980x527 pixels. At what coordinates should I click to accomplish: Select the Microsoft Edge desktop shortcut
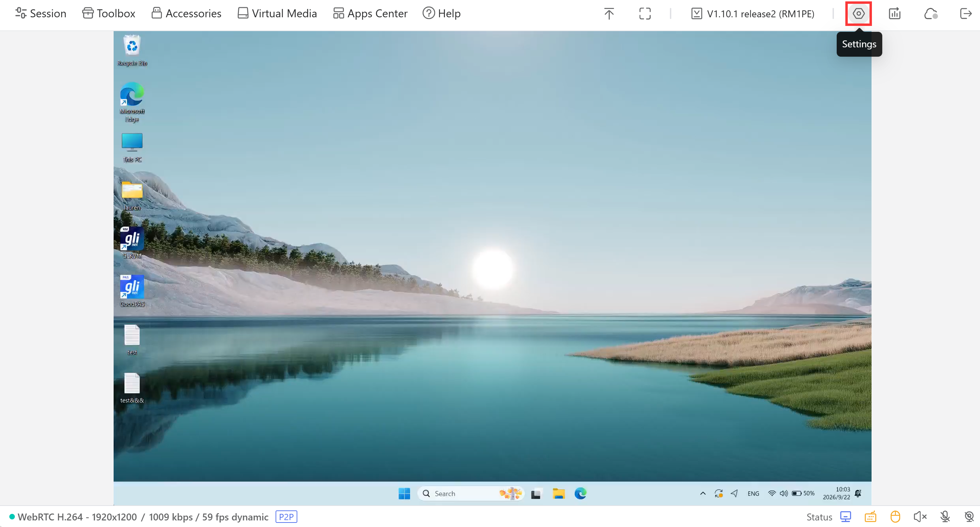coord(132,102)
